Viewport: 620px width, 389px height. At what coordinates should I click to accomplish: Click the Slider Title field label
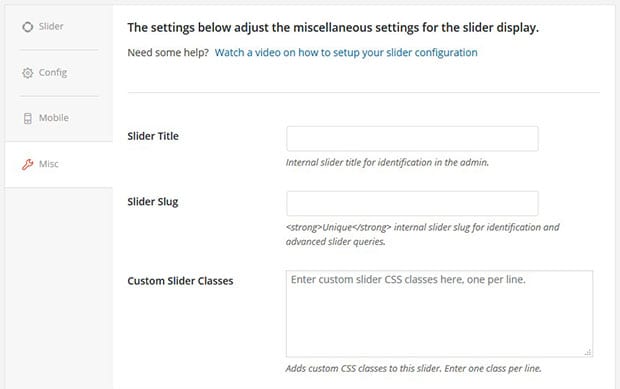point(153,136)
